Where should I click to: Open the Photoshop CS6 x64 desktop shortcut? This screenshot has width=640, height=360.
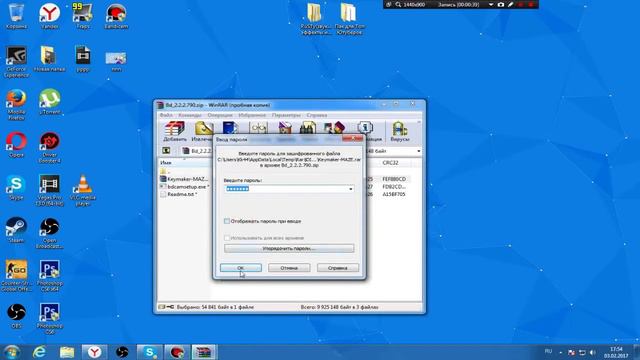tap(50, 276)
